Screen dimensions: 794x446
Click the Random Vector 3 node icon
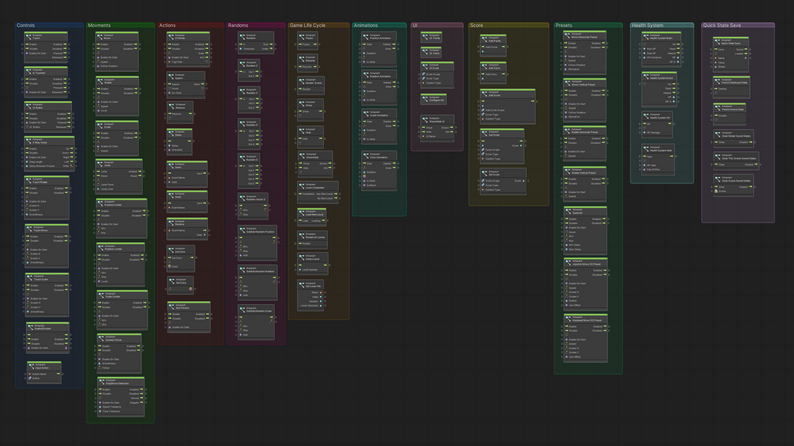pyautogui.click(x=242, y=198)
